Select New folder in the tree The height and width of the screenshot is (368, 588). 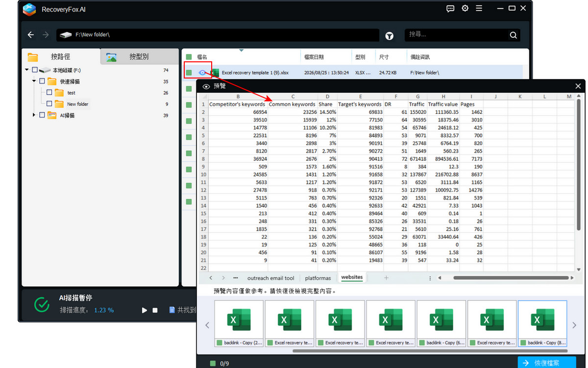[77, 104]
